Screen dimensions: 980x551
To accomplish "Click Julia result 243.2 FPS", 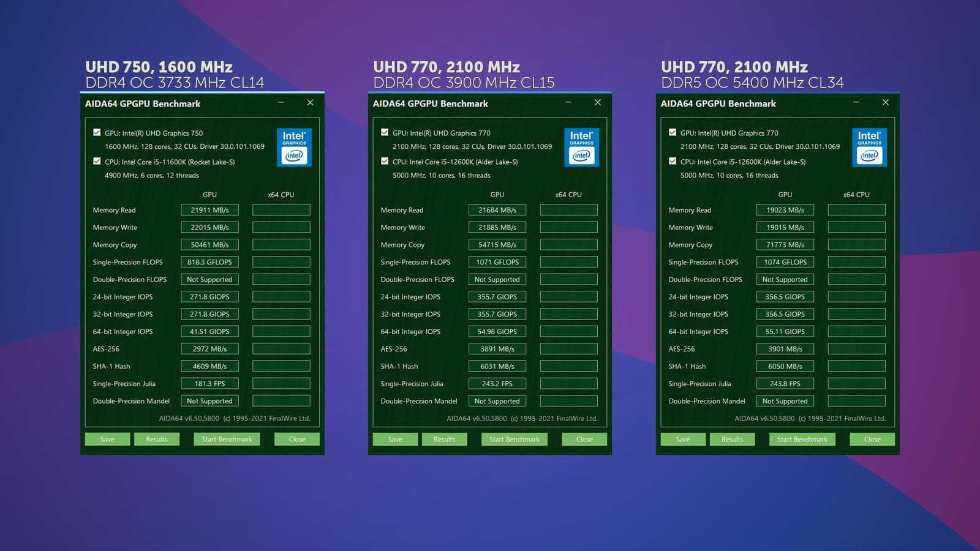I will [497, 383].
